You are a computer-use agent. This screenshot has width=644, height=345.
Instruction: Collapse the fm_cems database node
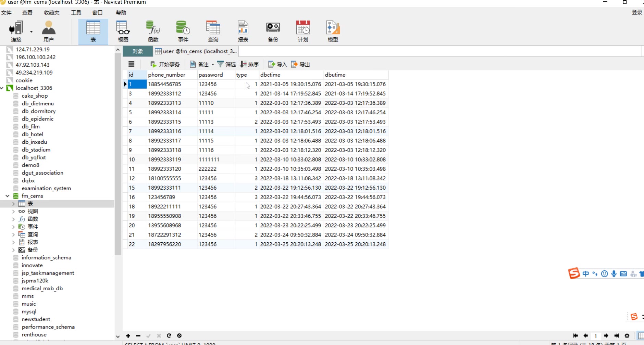7,196
